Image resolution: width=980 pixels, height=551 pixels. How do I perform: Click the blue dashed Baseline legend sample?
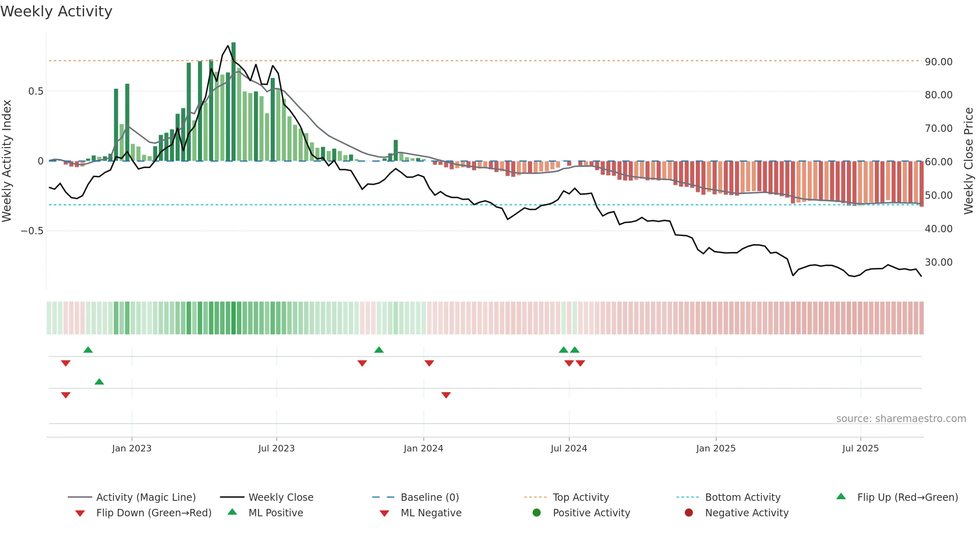tap(383, 497)
